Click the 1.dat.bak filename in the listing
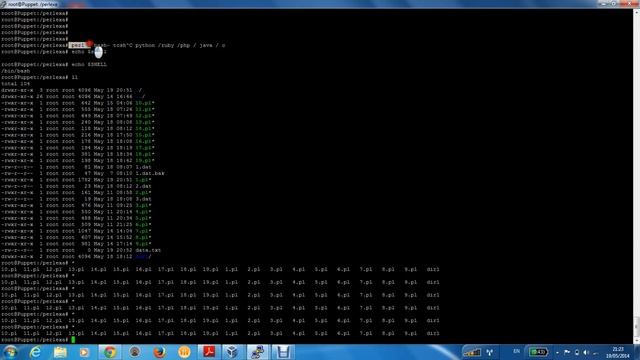Viewport: 640px width, 360px height. pyautogui.click(x=150, y=173)
